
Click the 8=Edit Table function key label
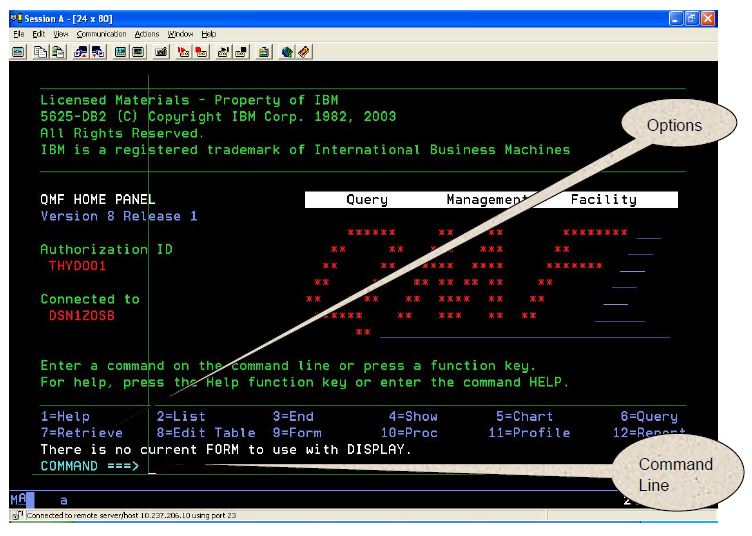pos(206,432)
